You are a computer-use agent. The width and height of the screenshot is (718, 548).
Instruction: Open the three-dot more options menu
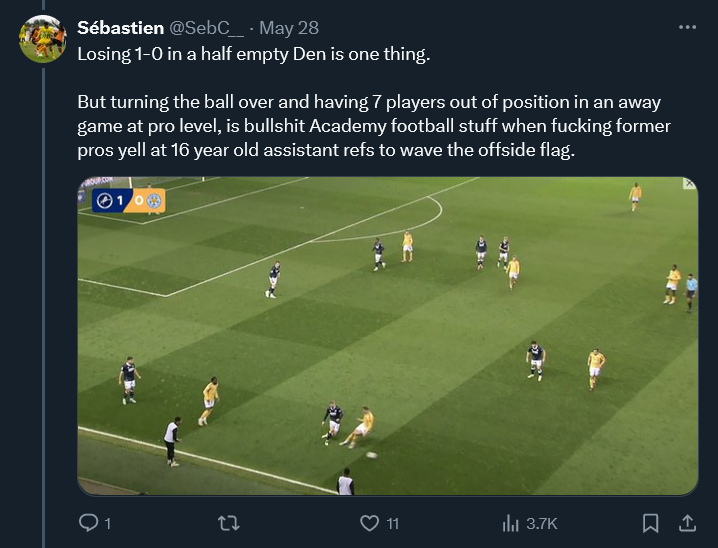click(x=687, y=27)
